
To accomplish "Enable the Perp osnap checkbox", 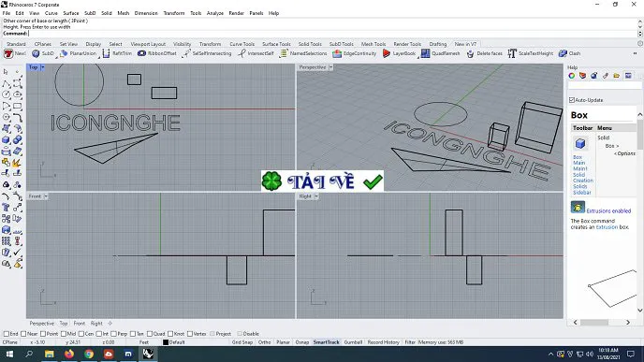I will pos(114,334).
